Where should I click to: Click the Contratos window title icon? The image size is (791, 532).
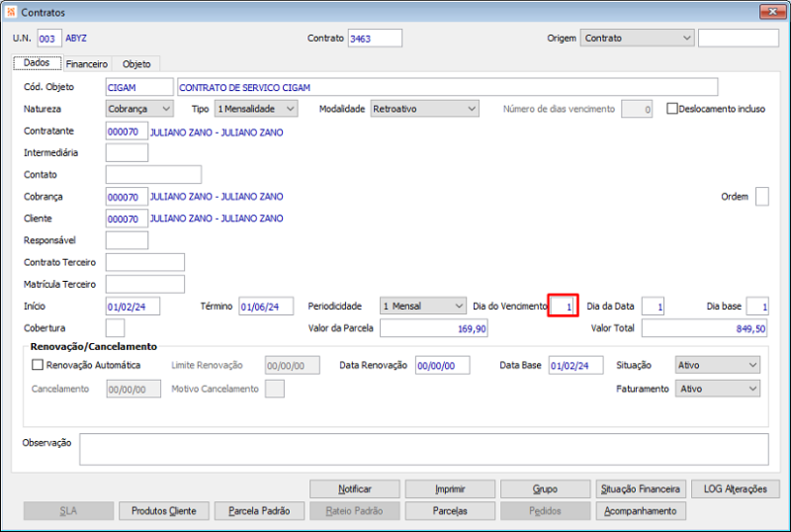[11, 12]
